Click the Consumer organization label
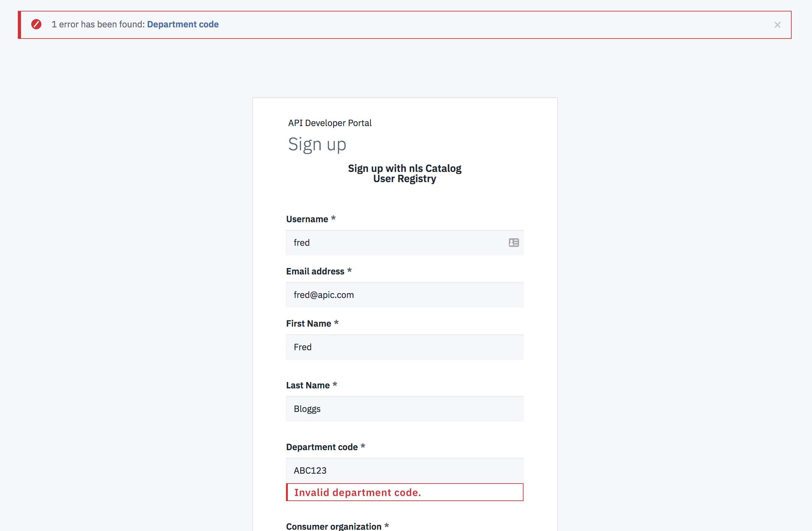This screenshot has width=812, height=531. 333,526
